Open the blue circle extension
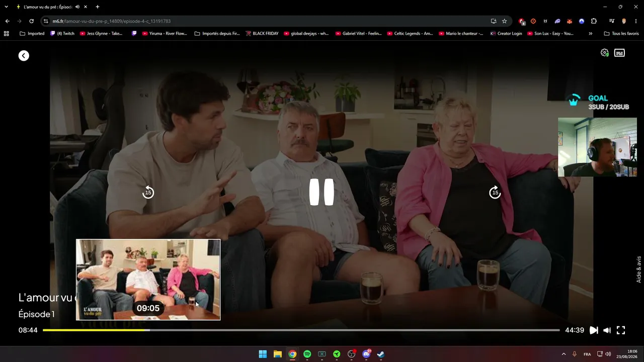Image resolution: width=644 pixels, height=362 pixels. (582, 21)
